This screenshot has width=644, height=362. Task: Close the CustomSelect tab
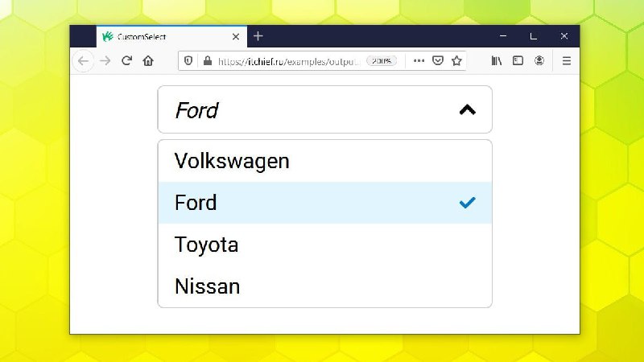pos(236,36)
